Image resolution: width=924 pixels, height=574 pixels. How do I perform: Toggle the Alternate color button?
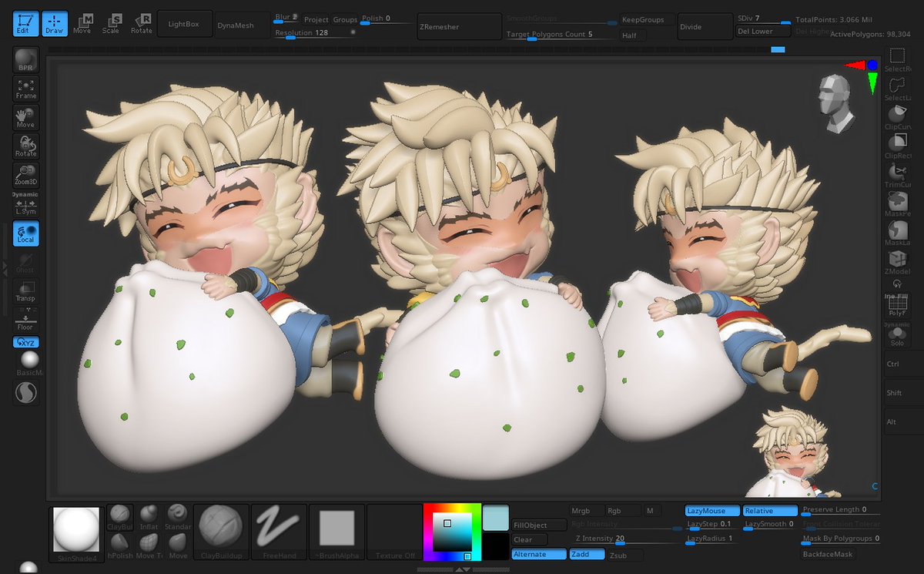(539, 555)
